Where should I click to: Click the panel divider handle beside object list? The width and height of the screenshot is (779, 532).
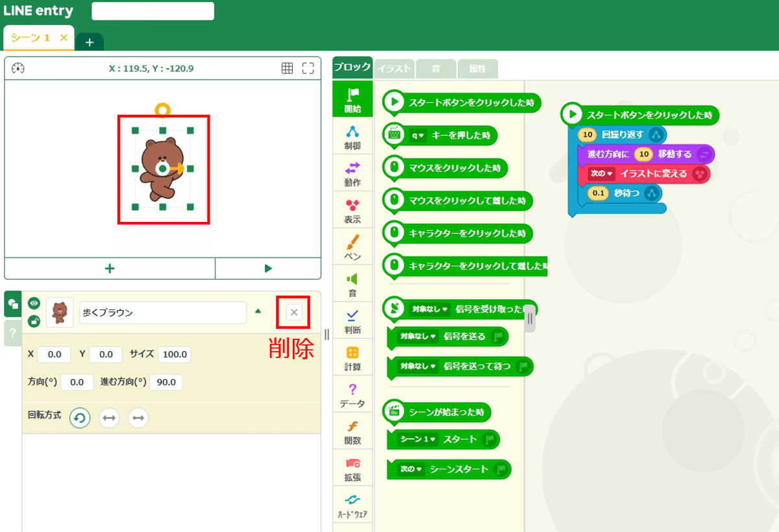pos(327,334)
